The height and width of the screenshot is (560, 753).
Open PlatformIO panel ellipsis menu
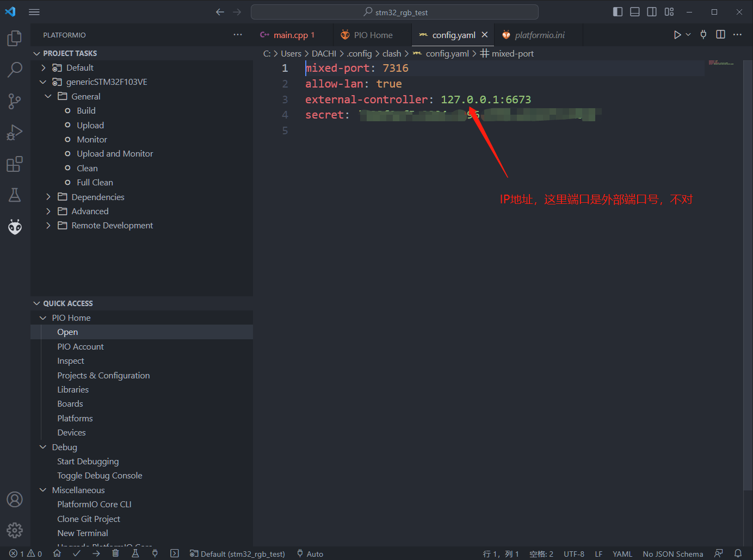click(238, 35)
